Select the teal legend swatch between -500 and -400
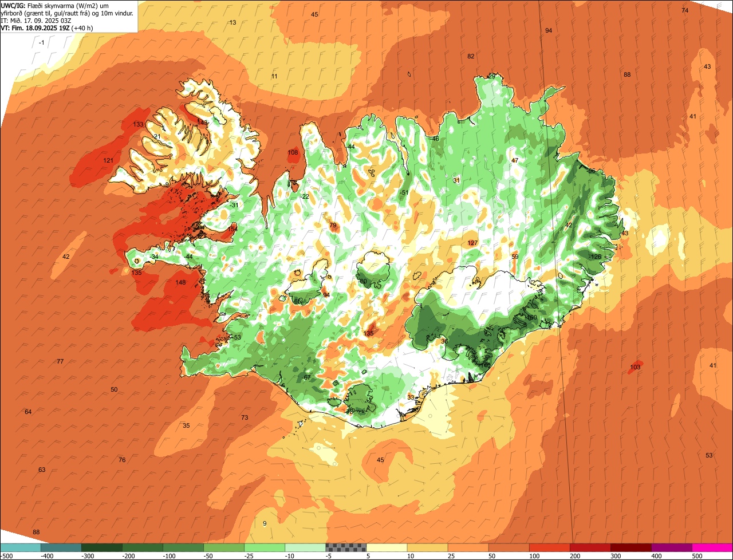This screenshot has width=733, height=560. pyautogui.click(x=21, y=547)
